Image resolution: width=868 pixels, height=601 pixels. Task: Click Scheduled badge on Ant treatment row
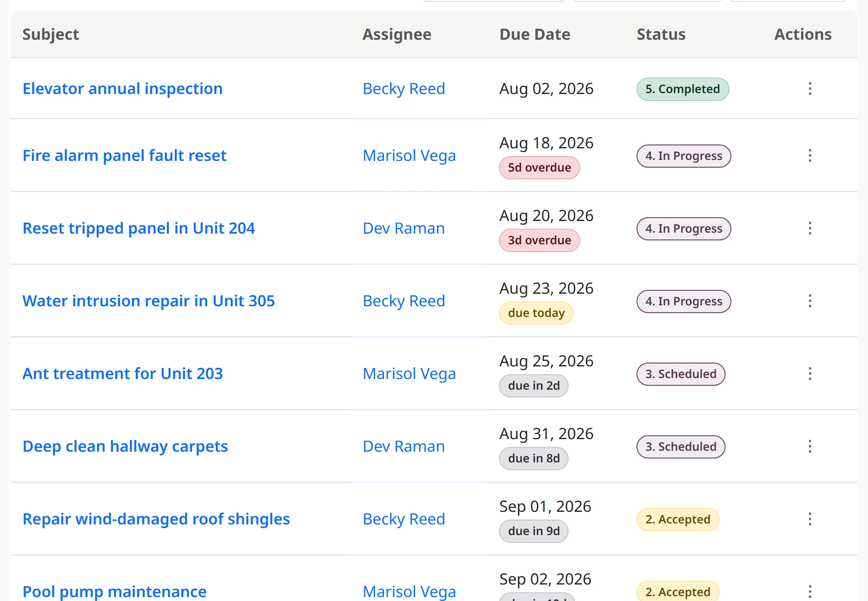681,374
